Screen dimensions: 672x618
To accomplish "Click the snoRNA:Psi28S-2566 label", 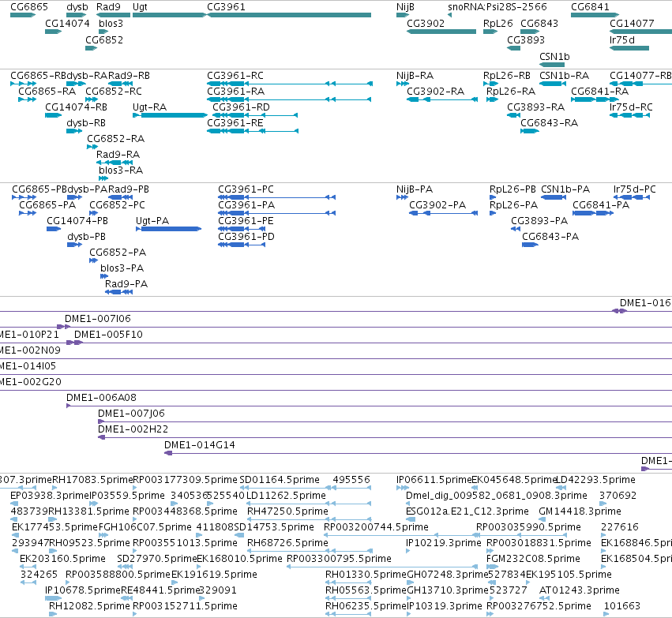I will coord(497,7).
